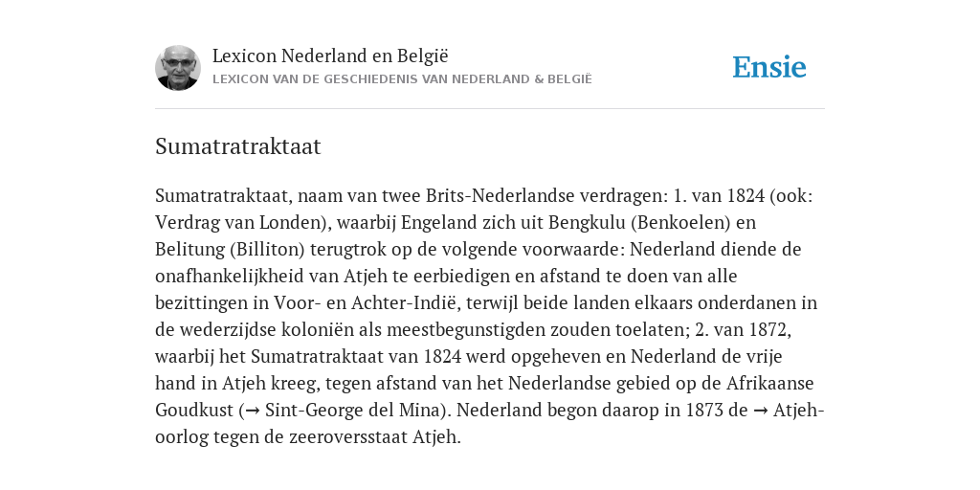The image size is (980, 490).
Task: Open Lexicon Nederland en België title
Action: [x=330, y=56]
